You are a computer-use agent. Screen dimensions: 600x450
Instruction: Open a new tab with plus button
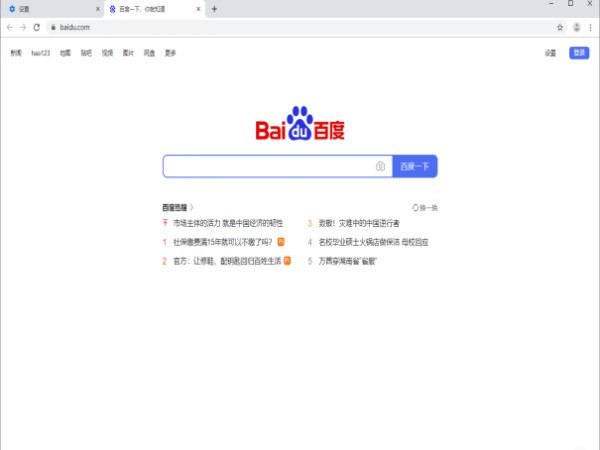point(214,9)
